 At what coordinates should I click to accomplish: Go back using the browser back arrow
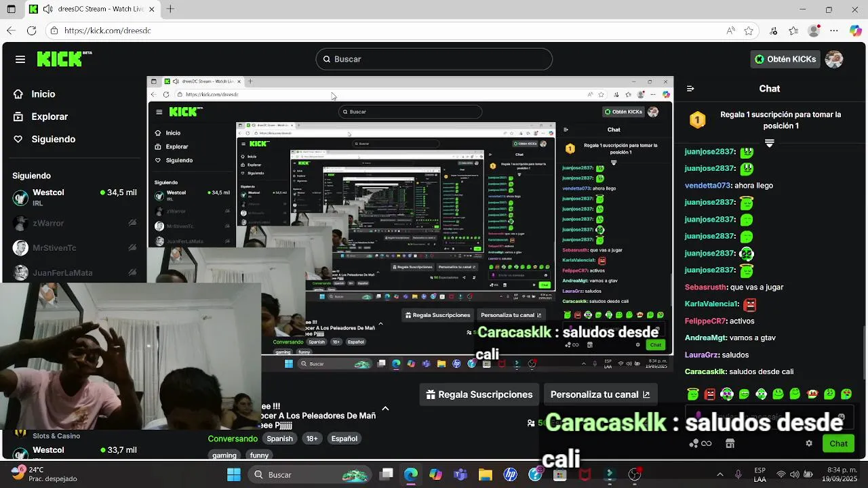(11, 30)
